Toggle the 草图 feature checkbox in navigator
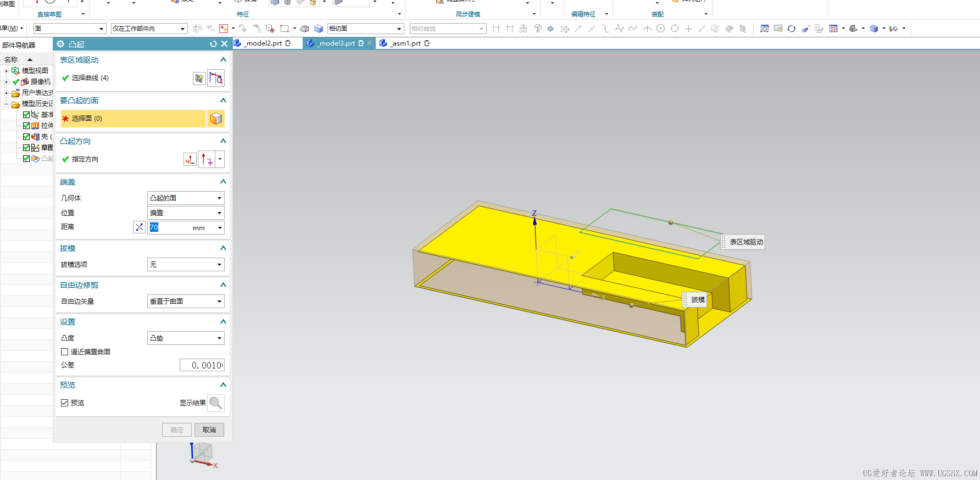Viewport: 980px width, 480px height. point(26,148)
